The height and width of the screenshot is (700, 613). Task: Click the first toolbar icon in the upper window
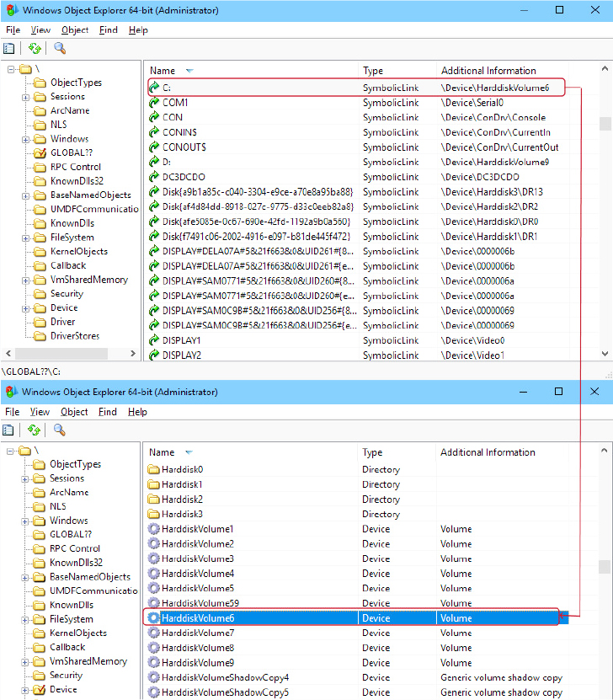click(x=9, y=48)
